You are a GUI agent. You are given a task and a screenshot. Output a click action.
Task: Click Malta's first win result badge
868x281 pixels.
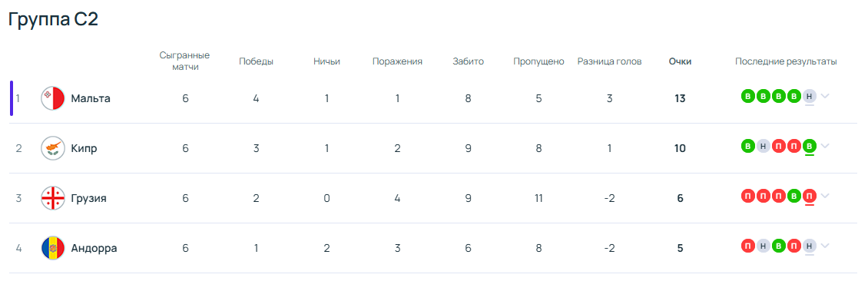click(x=747, y=96)
